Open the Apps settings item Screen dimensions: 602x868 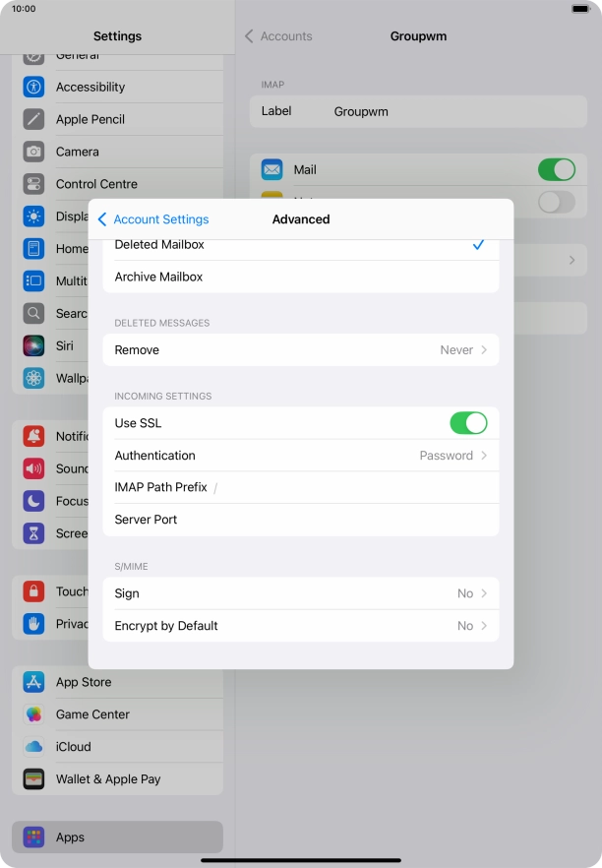[x=117, y=837]
